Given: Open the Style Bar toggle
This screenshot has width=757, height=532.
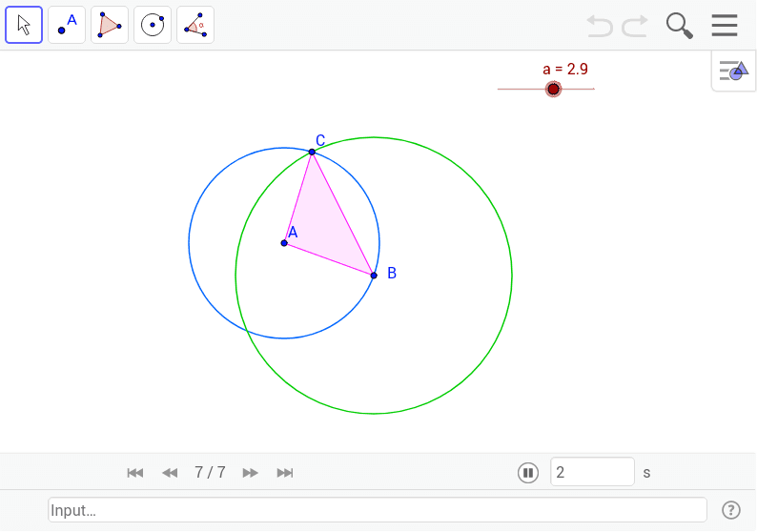Looking at the screenshot, I should pyautogui.click(x=733, y=71).
